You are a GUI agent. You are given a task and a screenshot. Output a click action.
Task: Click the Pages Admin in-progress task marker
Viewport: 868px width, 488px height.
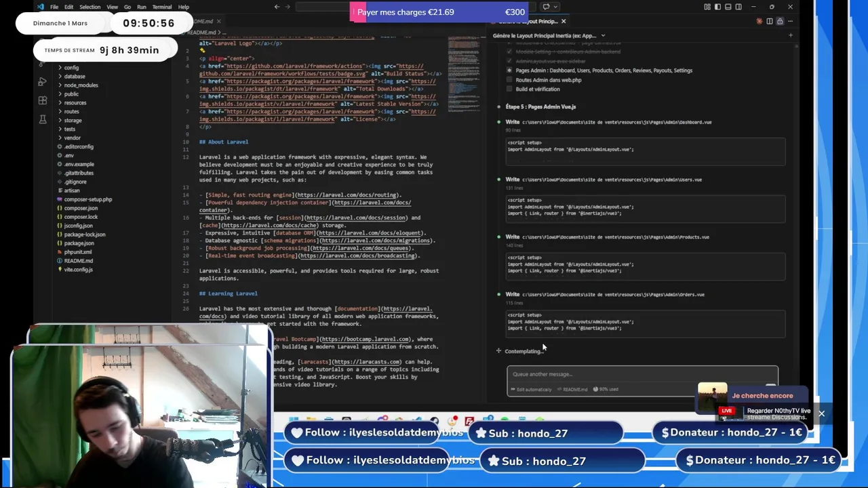point(509,70)
